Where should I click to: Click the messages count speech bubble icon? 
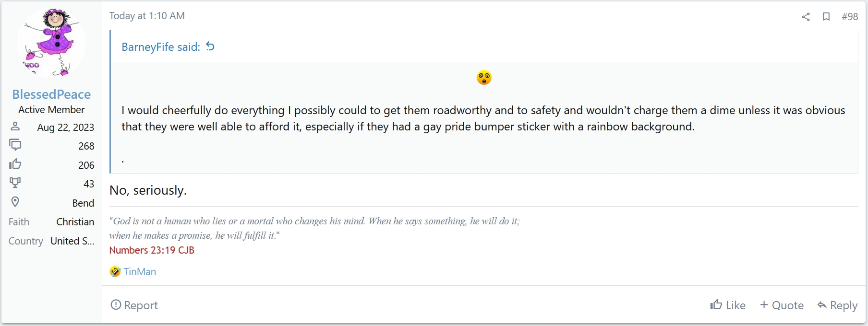(x=15, y=145)
